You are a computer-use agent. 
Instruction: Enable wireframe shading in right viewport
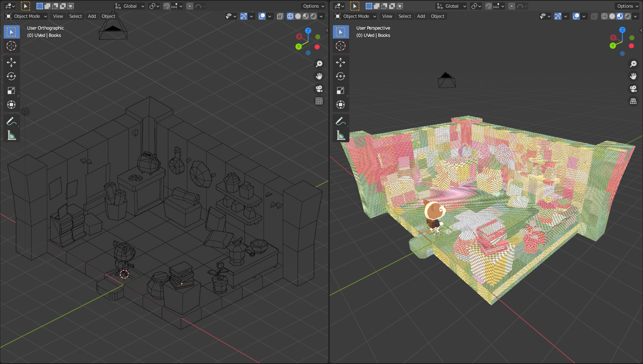pyautogui.click(x=604, y=16)
